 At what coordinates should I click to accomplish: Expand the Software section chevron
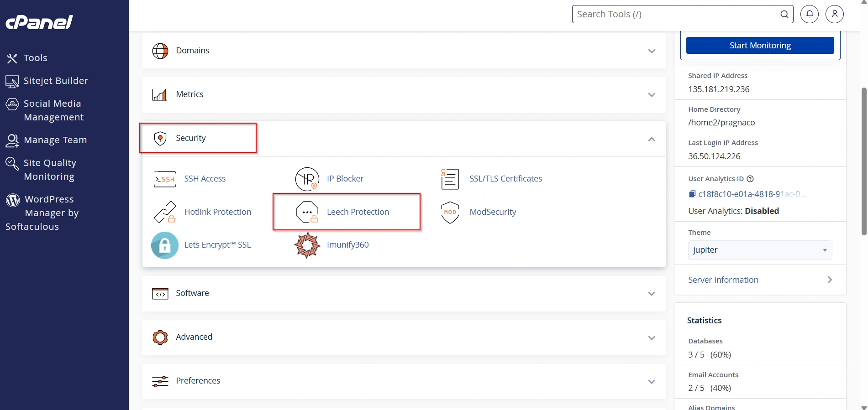pyautogui.click(x=652, y=294)
